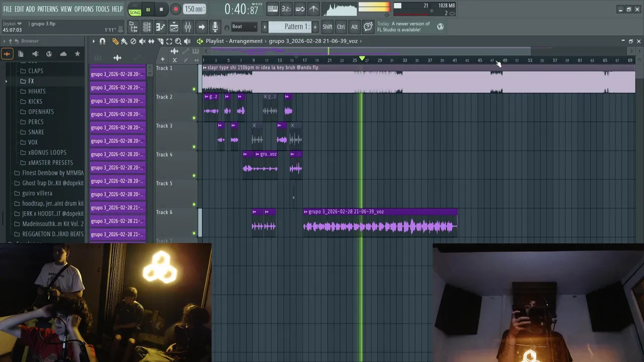Viewport: 644px width, 362px height.
Task: Open the Pattern 1 selector dropdown
Action: [x=290, y=27]
